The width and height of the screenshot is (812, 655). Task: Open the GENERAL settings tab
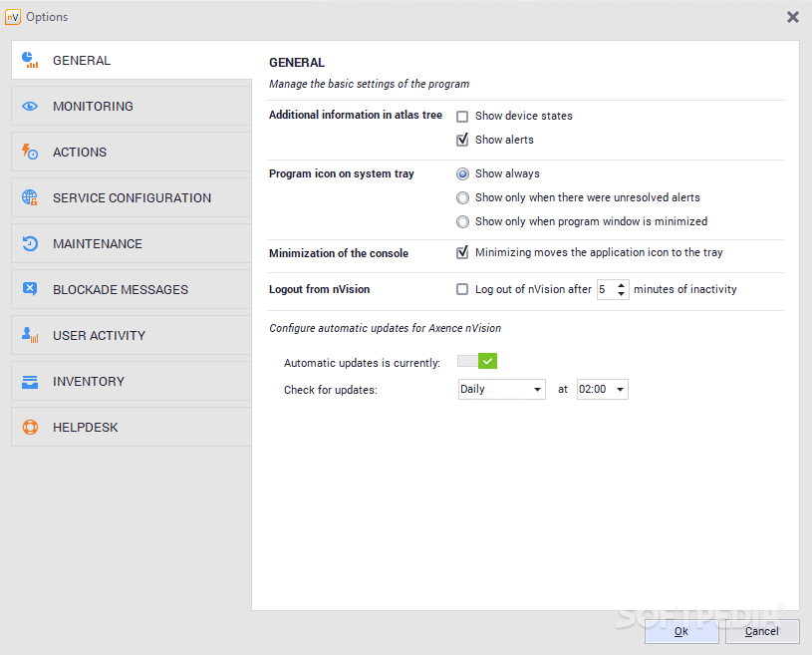[132, 60]
